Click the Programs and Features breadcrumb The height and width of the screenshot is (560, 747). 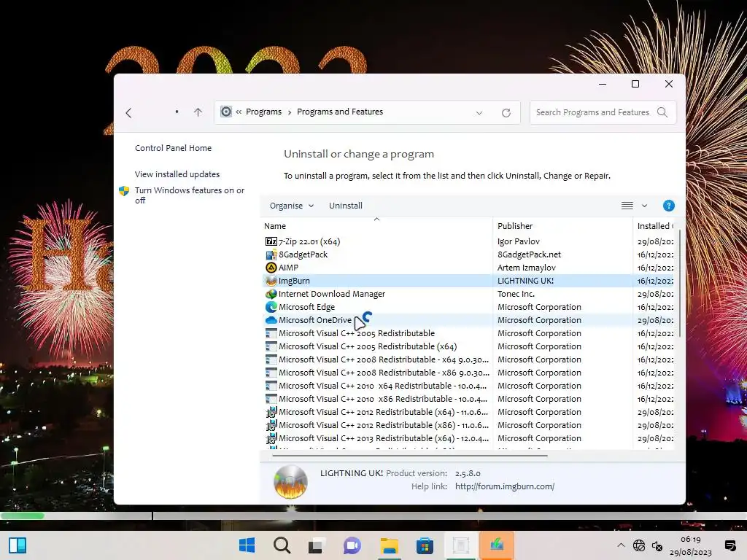coord(340,112)
